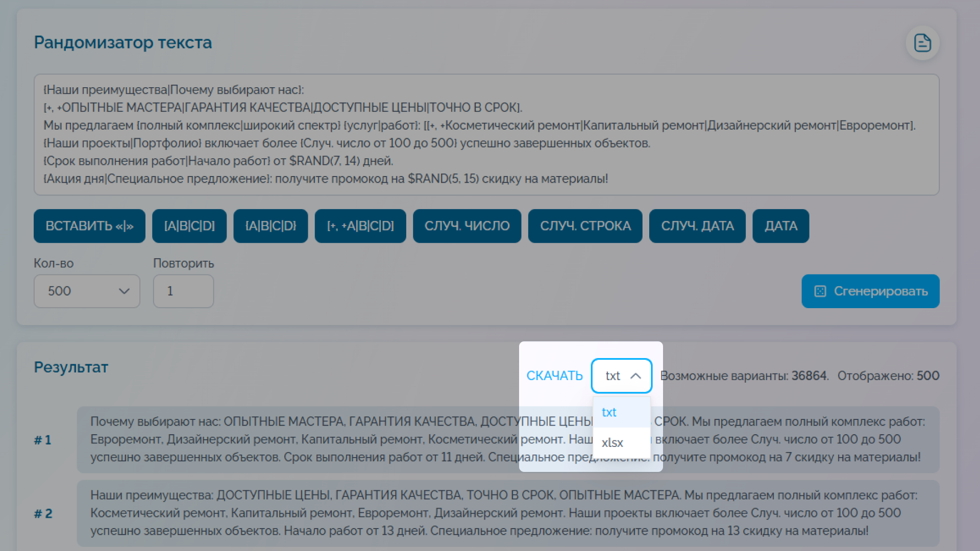Insert the curly-brace {A|B|C|D} template
The width and height of the screenshot is (980, 551).
click(x=271, y=226)
